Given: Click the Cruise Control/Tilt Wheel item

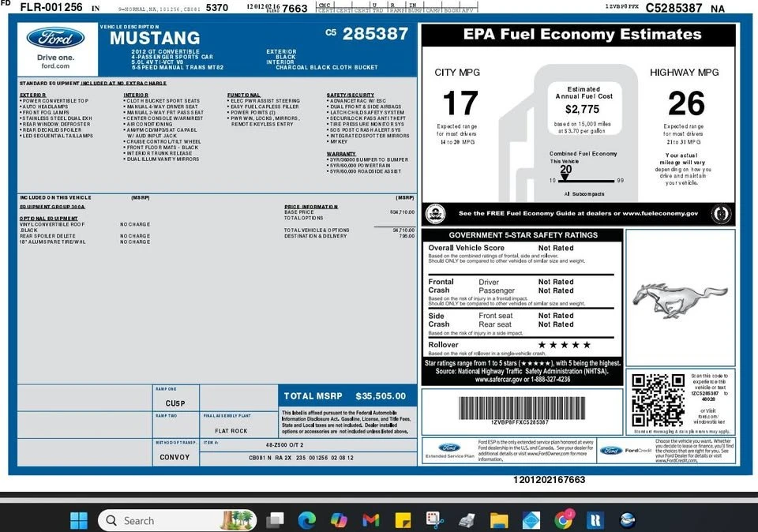Looking at the screenshot, I should pyautogui.click(x=162, y=141).
